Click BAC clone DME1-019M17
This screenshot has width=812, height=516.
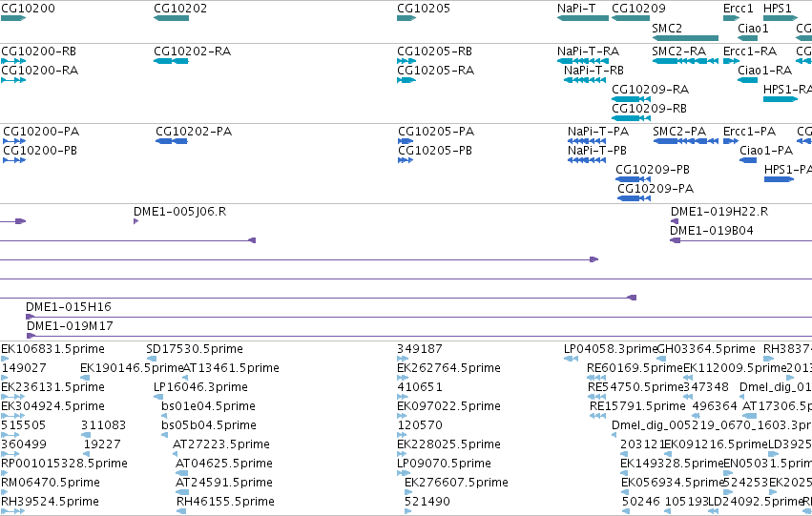(x=70, y=326)
